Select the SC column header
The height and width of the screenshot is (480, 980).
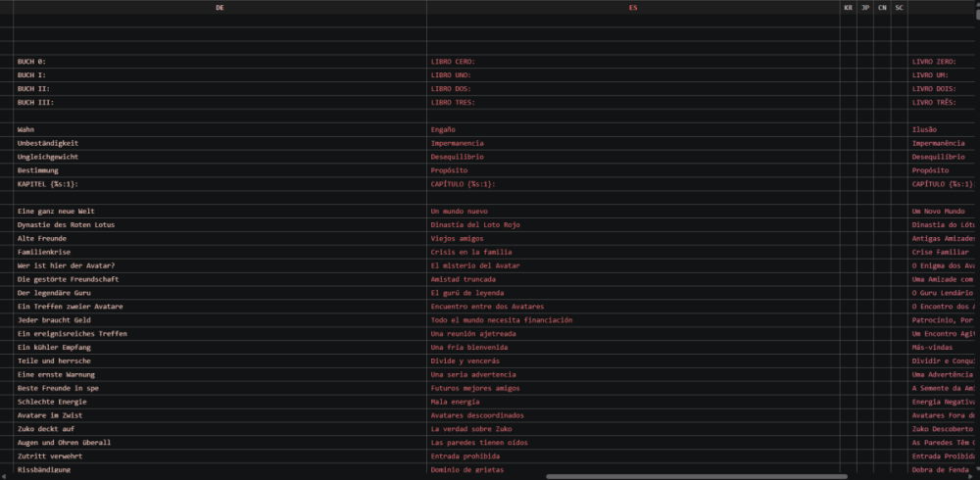click(x=899, y=8)
